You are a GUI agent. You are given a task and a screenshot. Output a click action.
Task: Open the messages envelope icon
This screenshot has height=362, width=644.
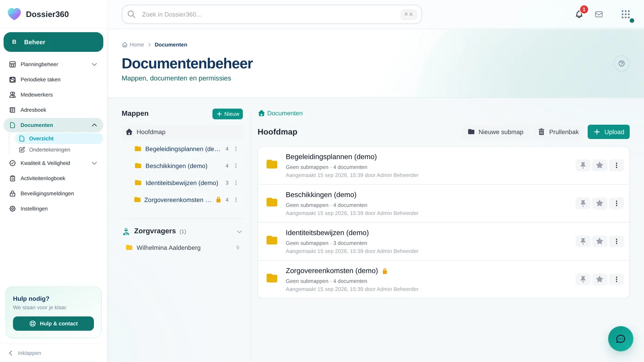click(599, 14)
